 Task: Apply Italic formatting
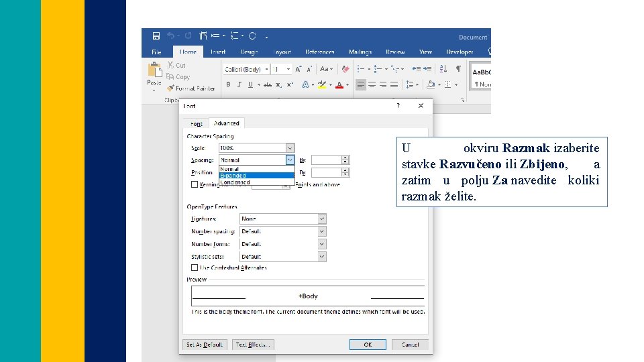pyautogui.click(x=239, y=84)
